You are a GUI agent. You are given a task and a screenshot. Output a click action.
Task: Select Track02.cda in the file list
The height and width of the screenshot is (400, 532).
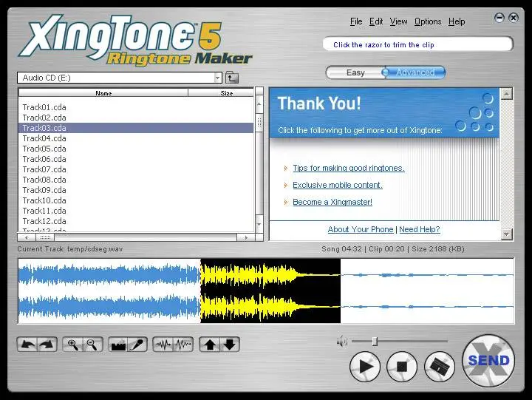point(136,118)
